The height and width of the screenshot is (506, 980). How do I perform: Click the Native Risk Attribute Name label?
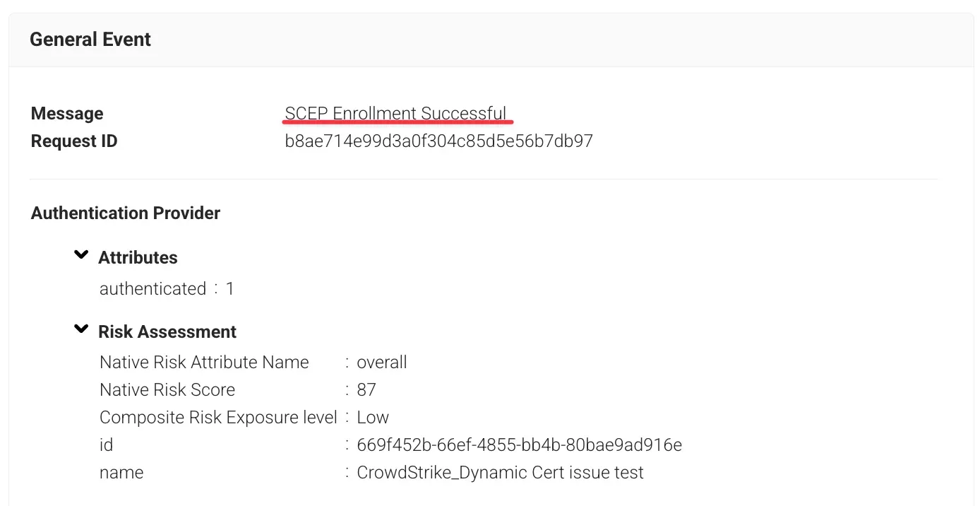click(x=204, y=363)
